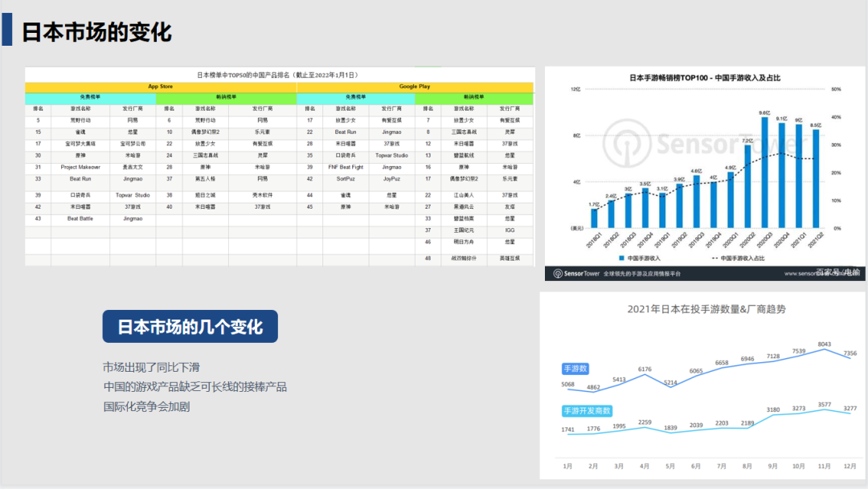Click the dashed 中国手游收入占比 legend entry
This screenshot has height=489, width=868.
click(738, 259)
